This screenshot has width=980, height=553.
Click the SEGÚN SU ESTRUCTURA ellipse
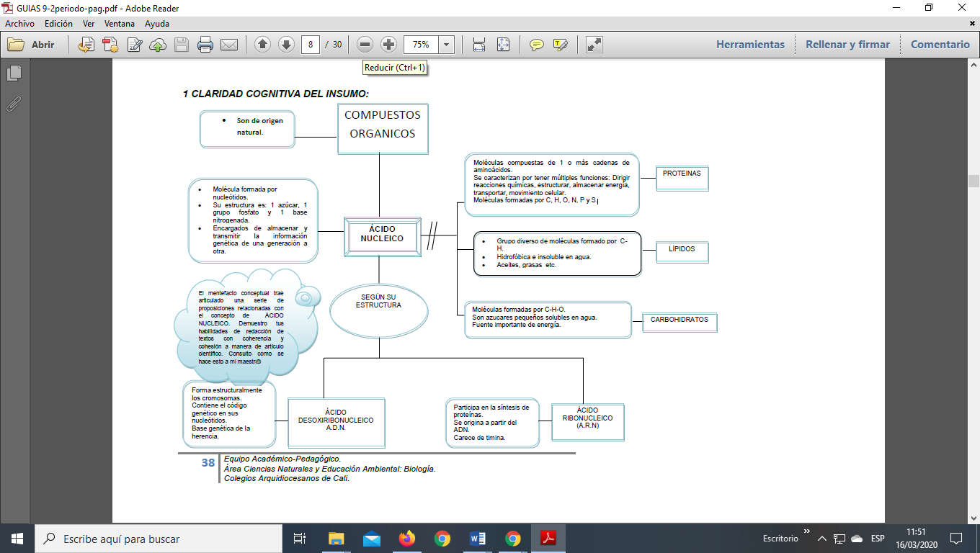(378, 310)
